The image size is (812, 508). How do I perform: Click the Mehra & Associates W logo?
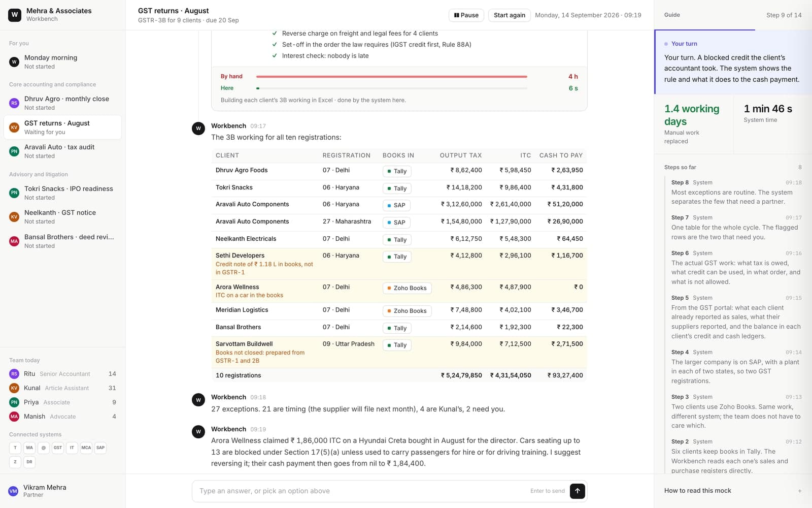pyautogui.click(x=15, y=15)
